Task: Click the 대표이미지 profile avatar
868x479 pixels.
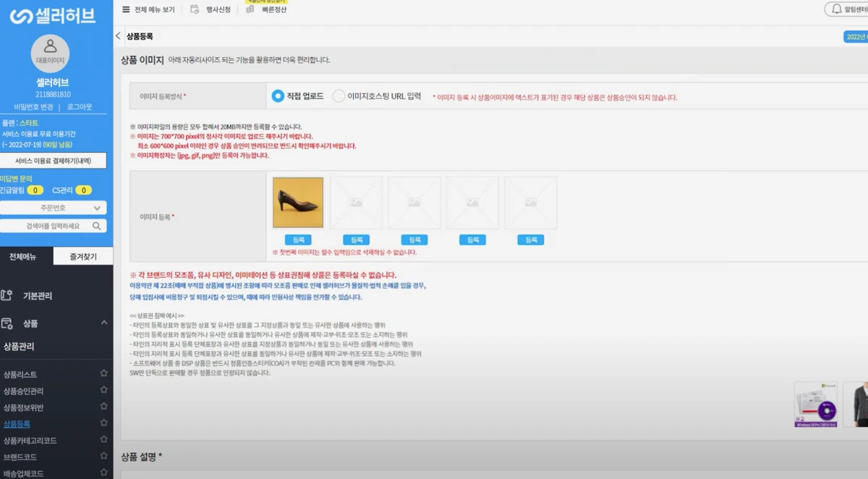Action: coord(50,52)
